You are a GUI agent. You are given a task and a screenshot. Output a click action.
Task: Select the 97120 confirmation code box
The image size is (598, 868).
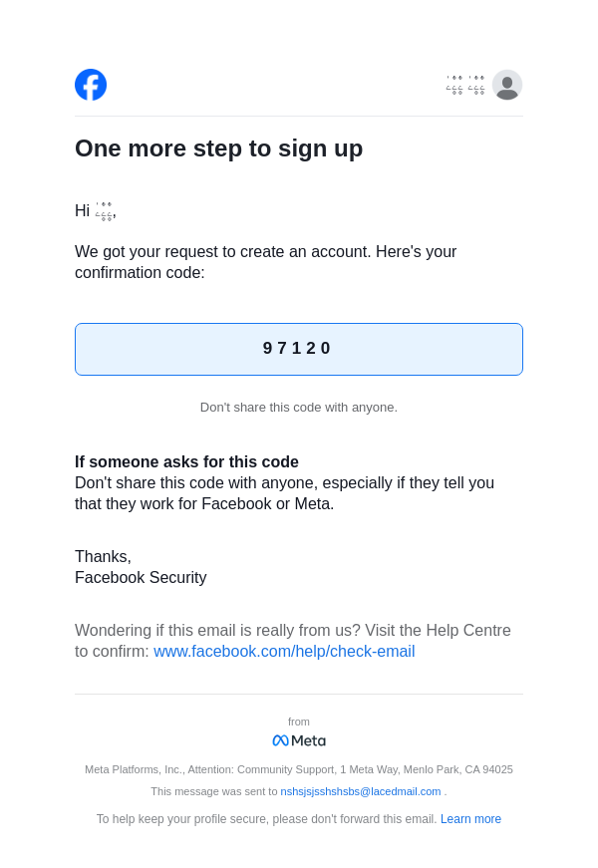tap(299, 349)
